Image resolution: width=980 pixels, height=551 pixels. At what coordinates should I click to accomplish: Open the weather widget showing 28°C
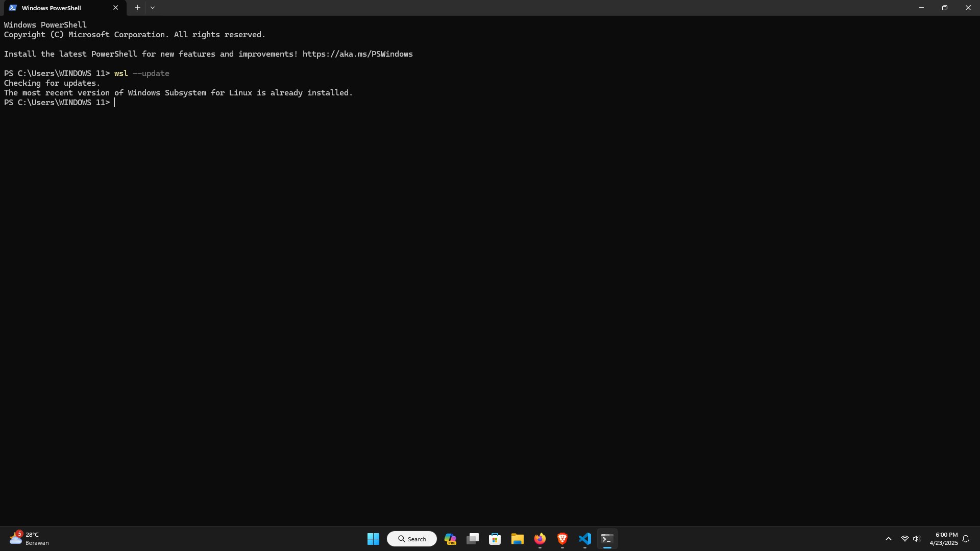30,539
